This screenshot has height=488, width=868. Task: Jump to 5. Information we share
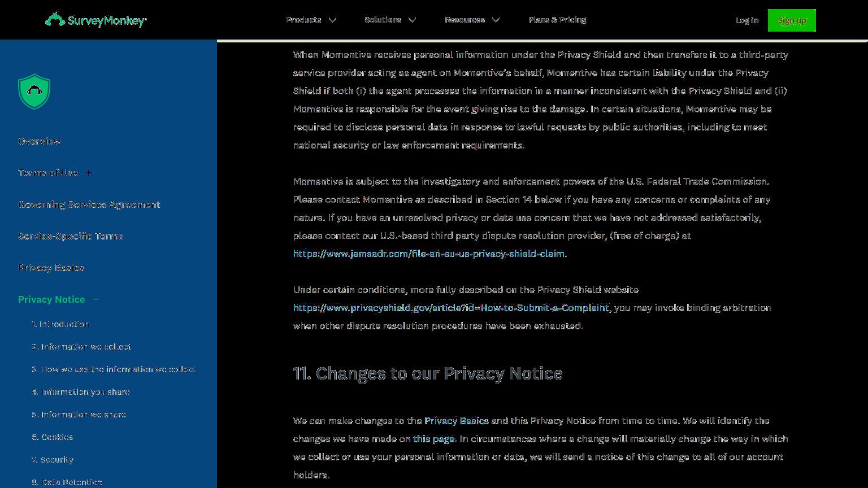(79, 415)
